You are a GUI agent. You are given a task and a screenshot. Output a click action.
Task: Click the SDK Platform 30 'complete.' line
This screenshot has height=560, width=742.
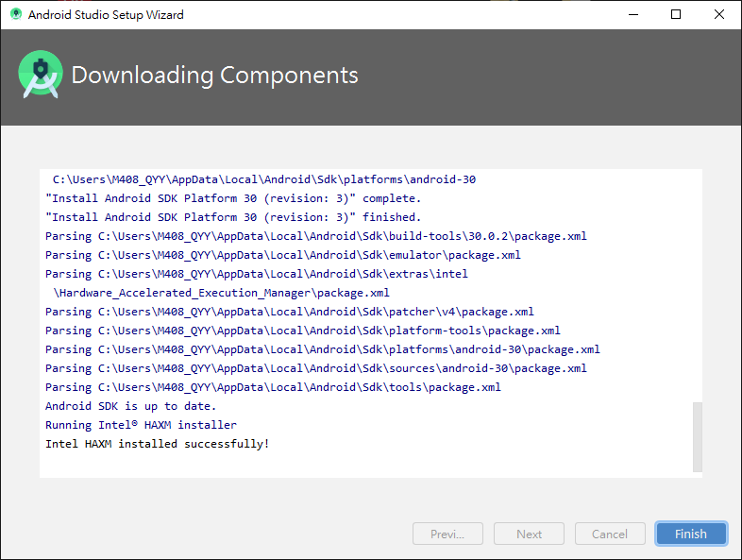pyautogui.click(x=233, y=198)
